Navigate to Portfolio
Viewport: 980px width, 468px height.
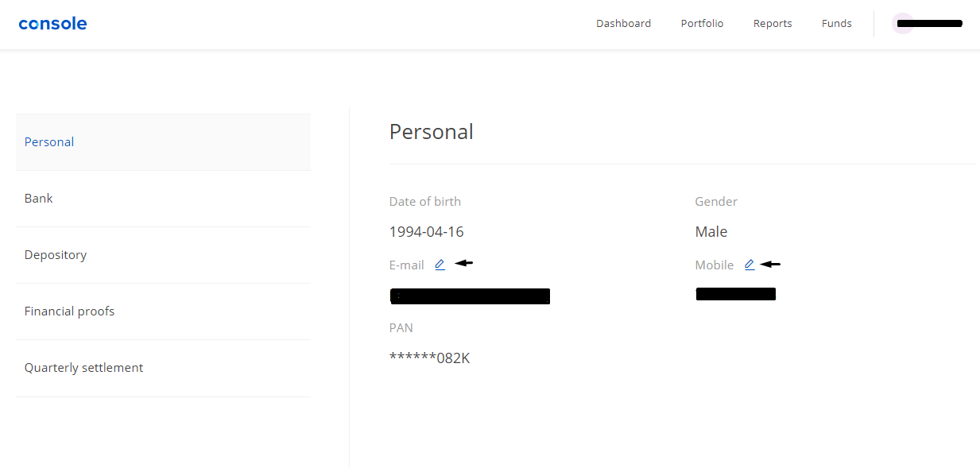point(702,24)
